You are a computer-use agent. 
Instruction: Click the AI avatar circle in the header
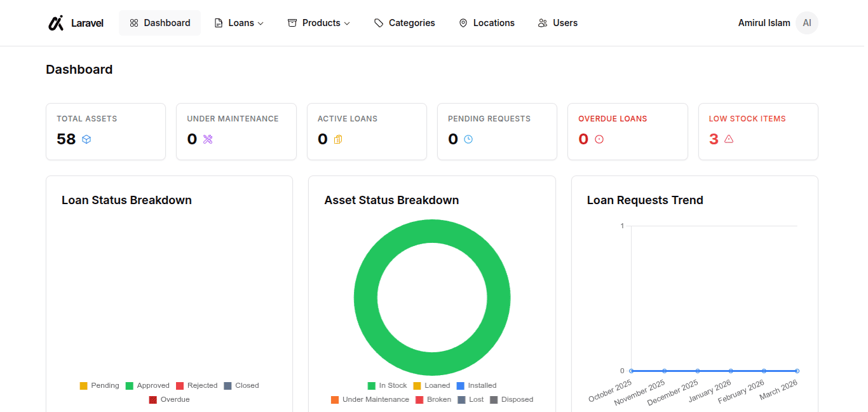806,23
